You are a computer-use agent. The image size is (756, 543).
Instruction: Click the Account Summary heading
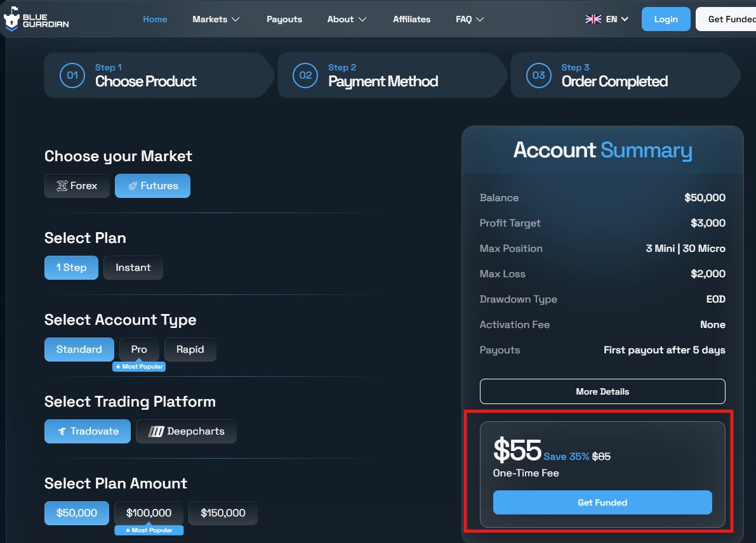tap(602, 150)
